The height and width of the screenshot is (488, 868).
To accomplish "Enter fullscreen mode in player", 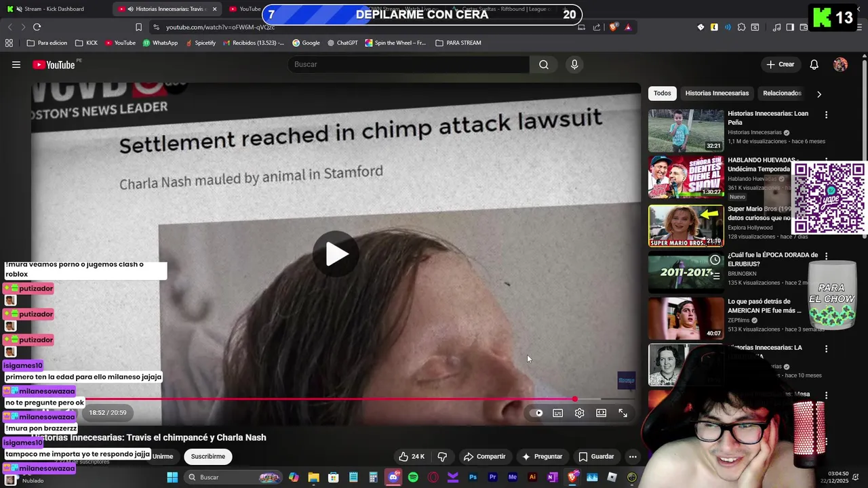I will pyautogui.click(x=623, y=413).
